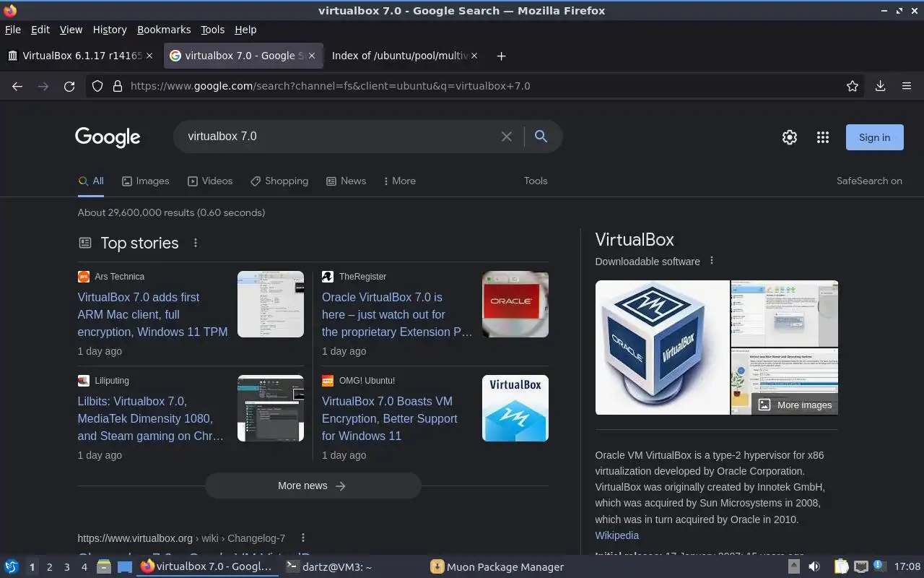Follow the Wikipedia link in knowledge panel

click(616, 535)
